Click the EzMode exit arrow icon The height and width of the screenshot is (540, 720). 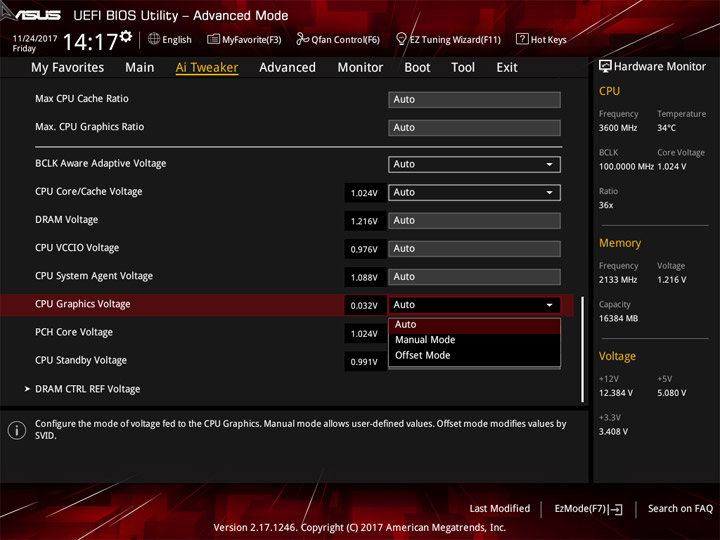(616, 509)
